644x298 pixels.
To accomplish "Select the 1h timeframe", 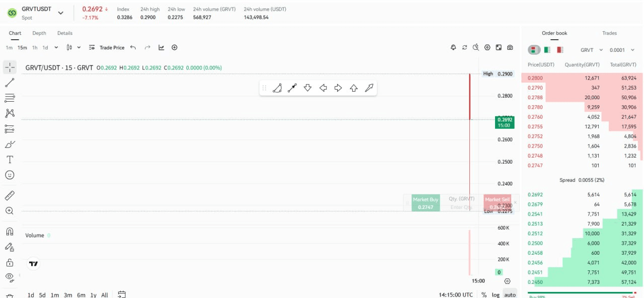I will (35, 47).
